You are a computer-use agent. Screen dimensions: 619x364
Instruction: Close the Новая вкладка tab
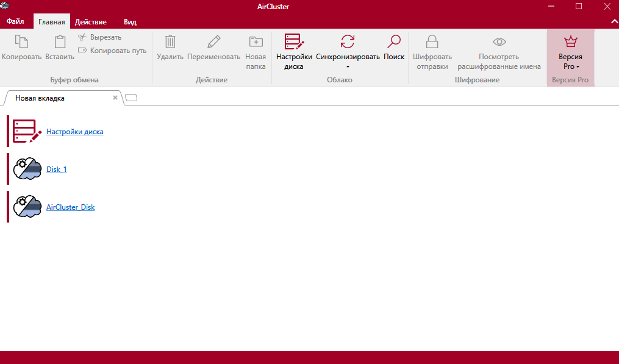click(115, 98)
